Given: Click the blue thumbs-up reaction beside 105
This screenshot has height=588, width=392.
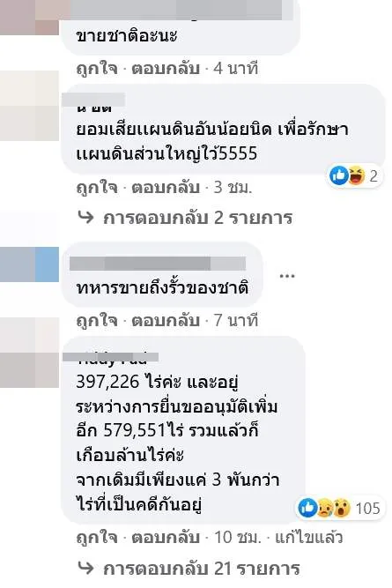Looking at the screenshot, I should tap(307, 508).
